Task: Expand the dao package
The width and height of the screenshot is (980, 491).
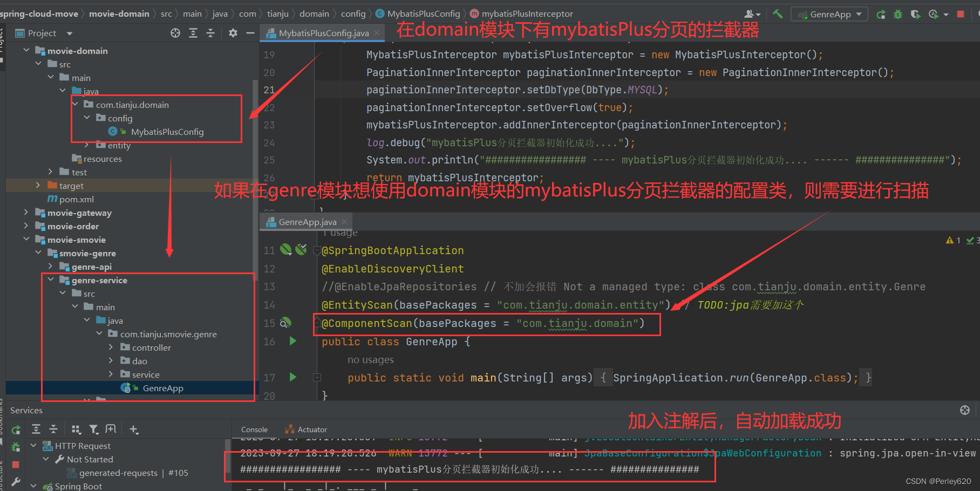Action: [x=111, y=360]
